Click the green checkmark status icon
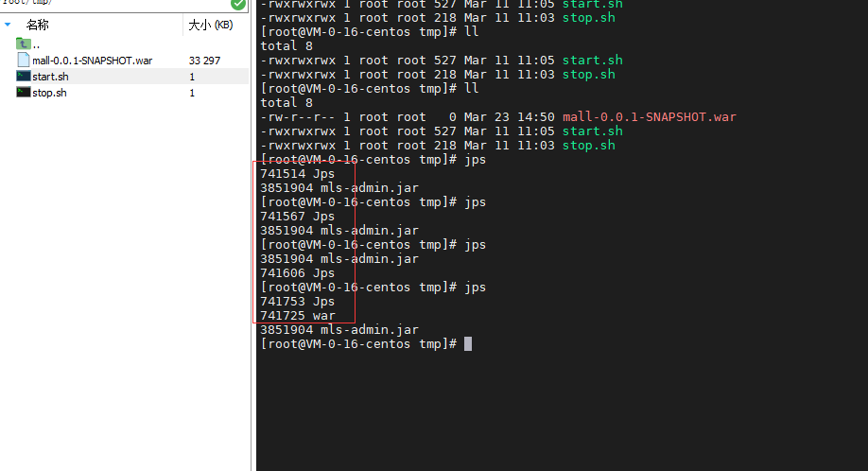Image resolution: width=868 pixels, height=471 pixels. tap(238, 4)
